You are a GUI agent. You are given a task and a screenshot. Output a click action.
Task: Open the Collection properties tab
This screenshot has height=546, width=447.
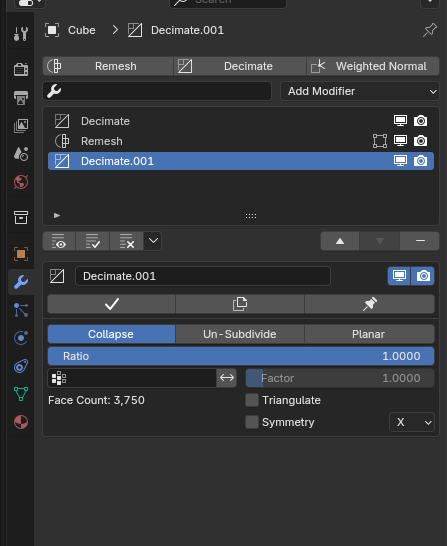[x=21, y=217]
